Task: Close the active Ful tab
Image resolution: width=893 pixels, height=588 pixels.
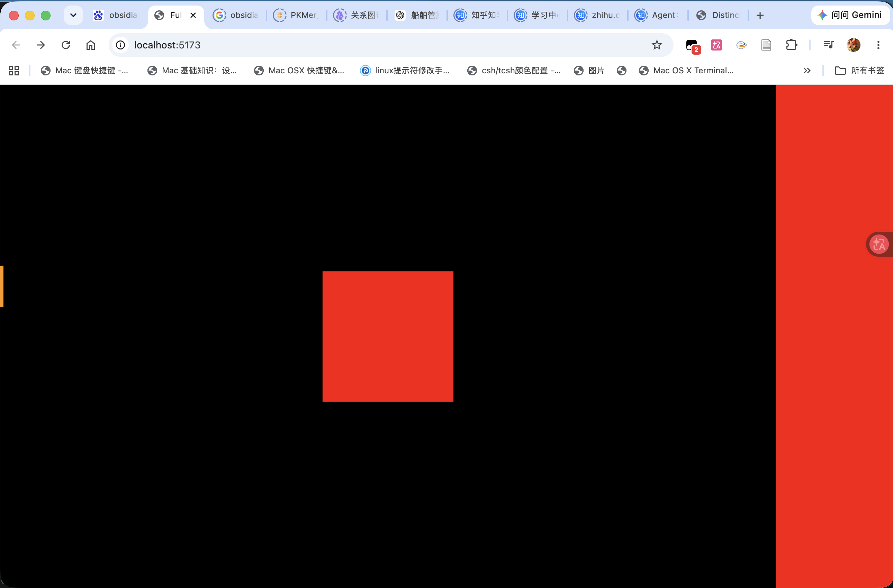Action: [193, 15]
